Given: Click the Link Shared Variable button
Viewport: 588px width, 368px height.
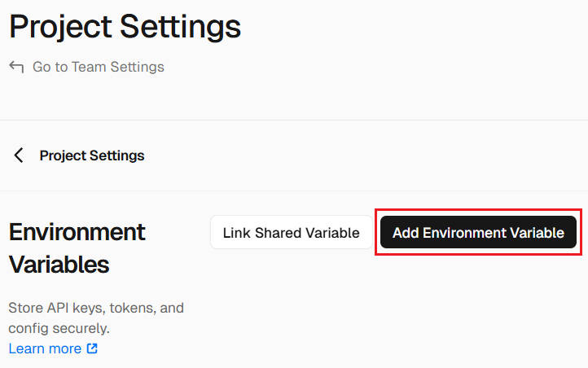Looking at the screenshot, I should coord(292,232).
